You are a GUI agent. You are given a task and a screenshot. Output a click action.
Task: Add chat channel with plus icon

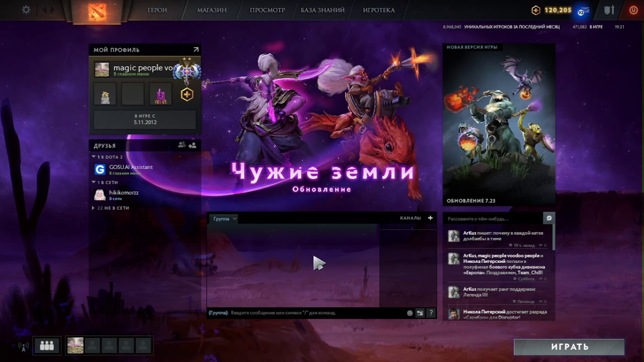[430, 218]
